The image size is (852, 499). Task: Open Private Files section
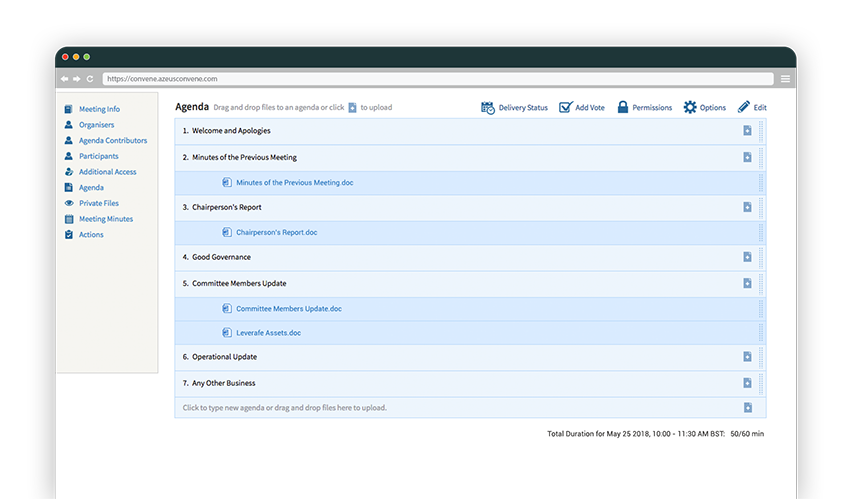click(x=99, y=203)
